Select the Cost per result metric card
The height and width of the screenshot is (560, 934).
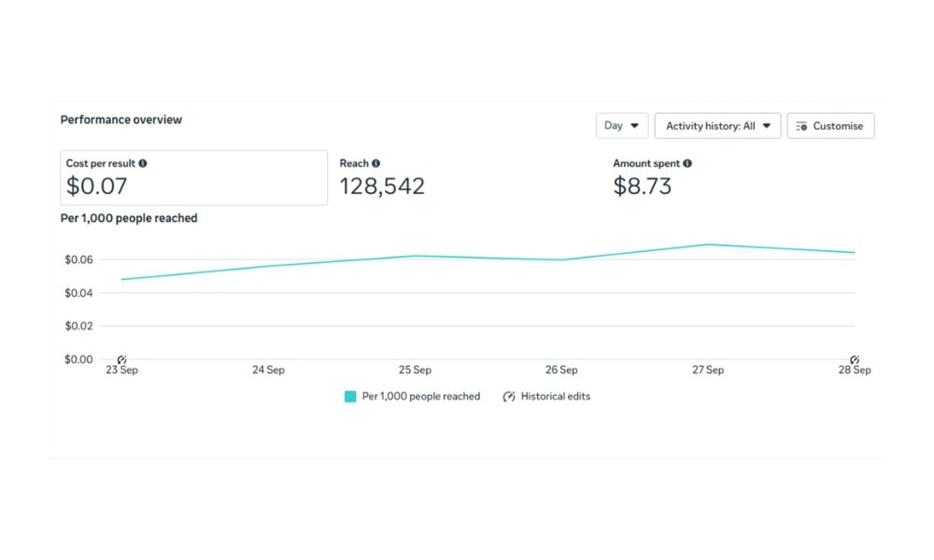click(x=193, y=177)
